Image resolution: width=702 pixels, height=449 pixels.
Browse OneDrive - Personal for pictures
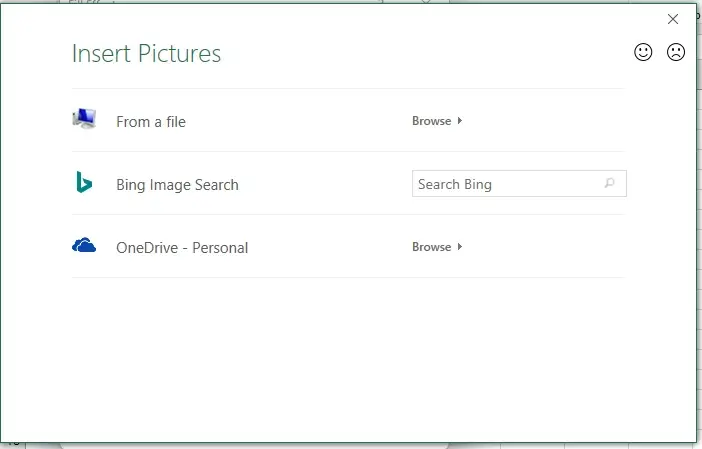tap(431, 247)
